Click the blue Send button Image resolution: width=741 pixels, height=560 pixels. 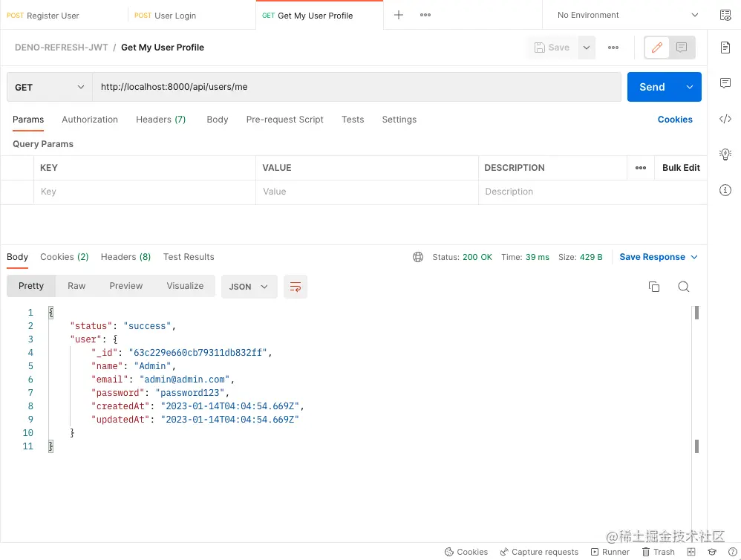point(653,87)
